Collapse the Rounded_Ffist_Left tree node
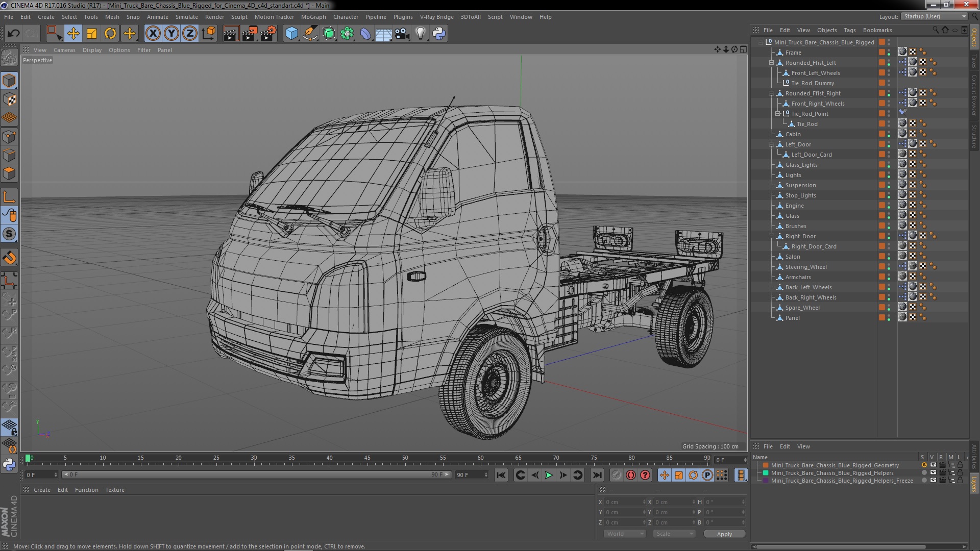Image resolution: width=980 pixels, height=551 pixels. (x=772, y=63)
